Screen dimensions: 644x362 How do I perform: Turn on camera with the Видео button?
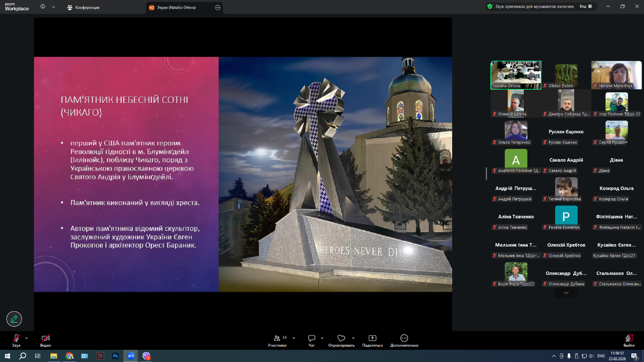45,339
